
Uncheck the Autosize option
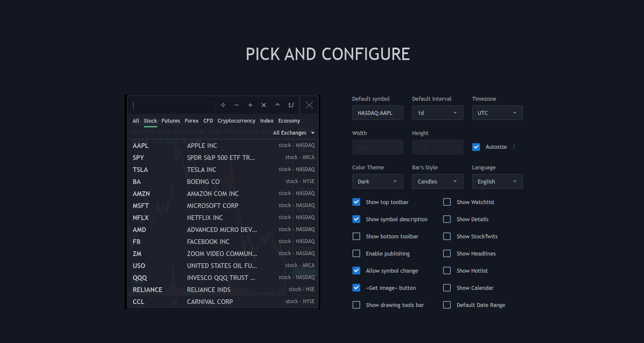tap(476, 147)
